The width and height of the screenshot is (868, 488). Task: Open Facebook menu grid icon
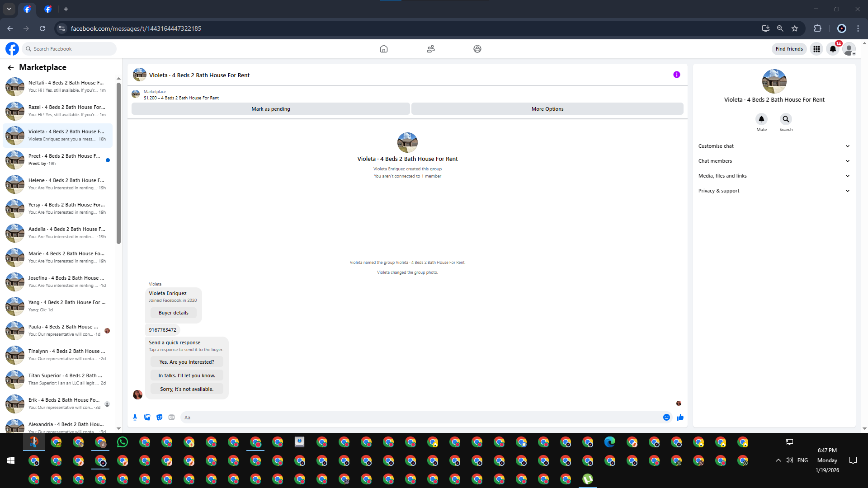816,49
